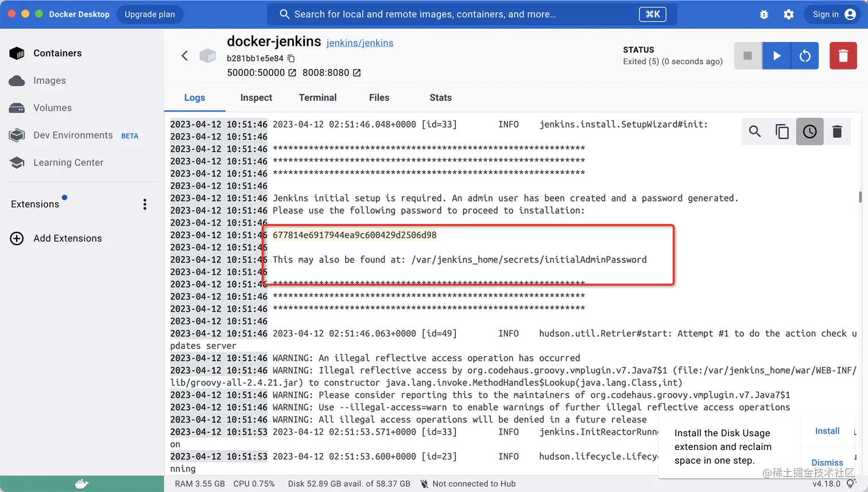Click CPU 0.75% status entry
This screenshot has width=868, height=492.
(254, 484)
